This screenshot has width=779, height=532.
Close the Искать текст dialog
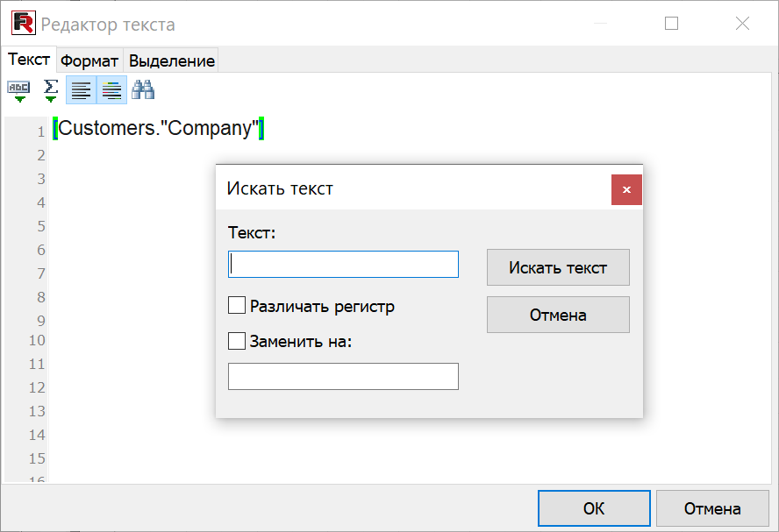[626, 189]
